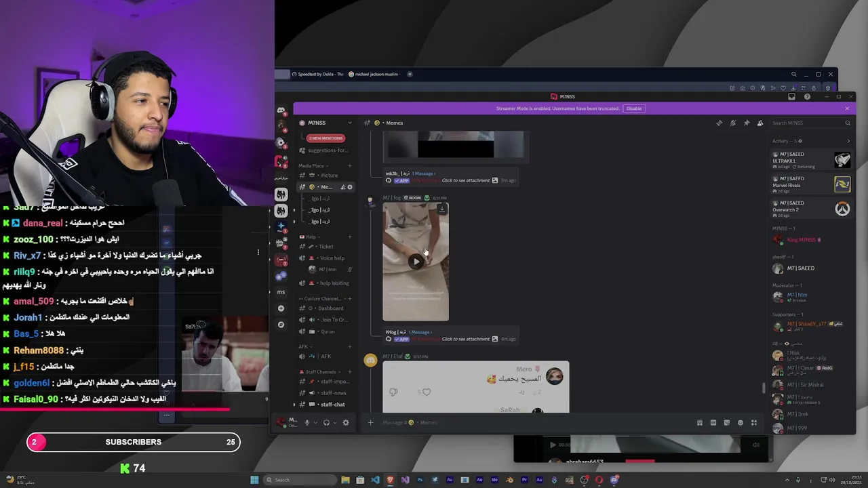Deafen with the headphones button
868x488 pixels.
point(326,422)
